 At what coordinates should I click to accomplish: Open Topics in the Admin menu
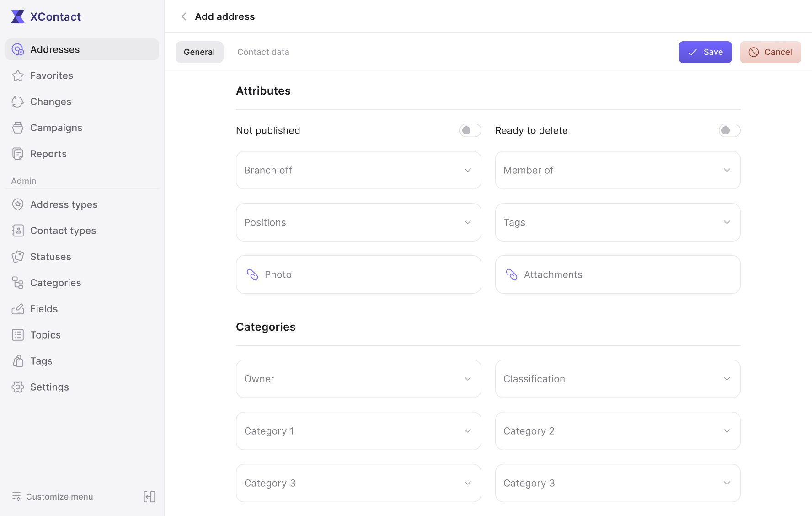[82, 335]
